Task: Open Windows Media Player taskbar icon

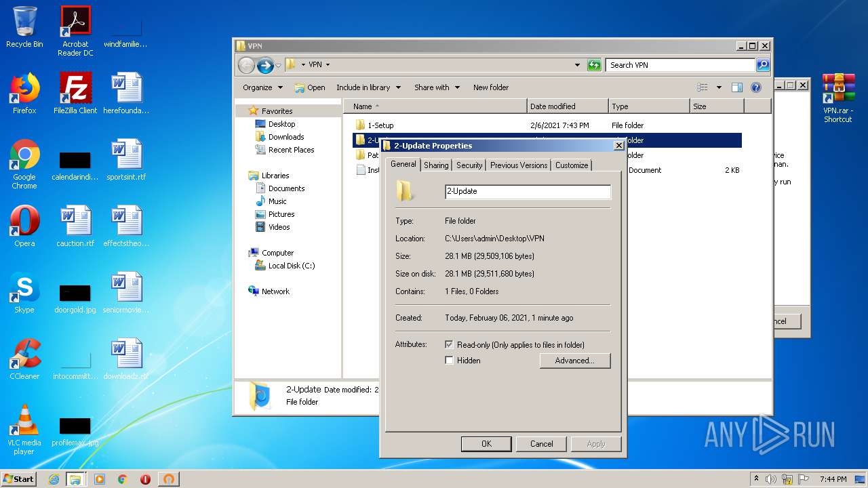Action: click(x=100, y=479)
